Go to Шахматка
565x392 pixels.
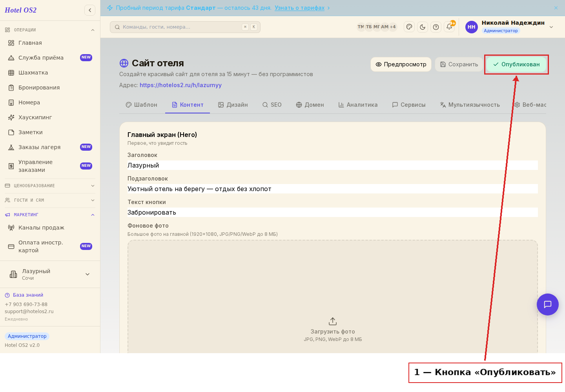50,73
